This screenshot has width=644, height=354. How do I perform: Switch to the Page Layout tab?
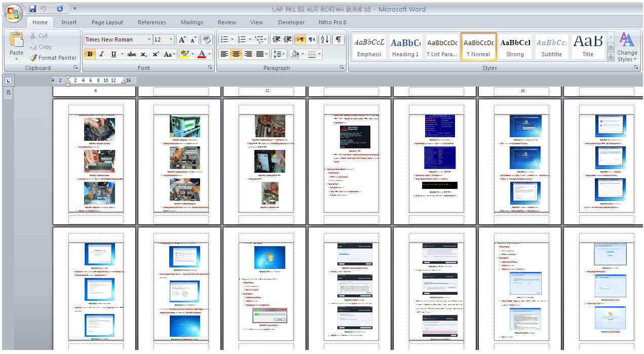point(107,22)
